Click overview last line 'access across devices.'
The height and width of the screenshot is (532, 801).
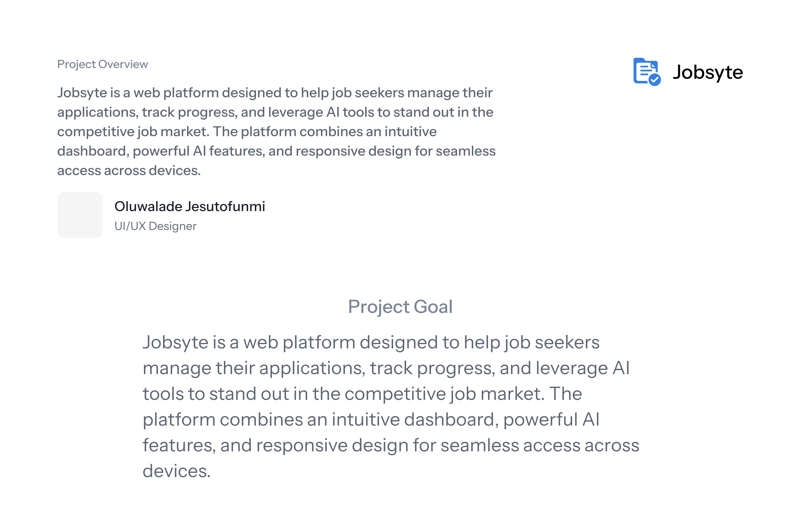coord(129,171)
